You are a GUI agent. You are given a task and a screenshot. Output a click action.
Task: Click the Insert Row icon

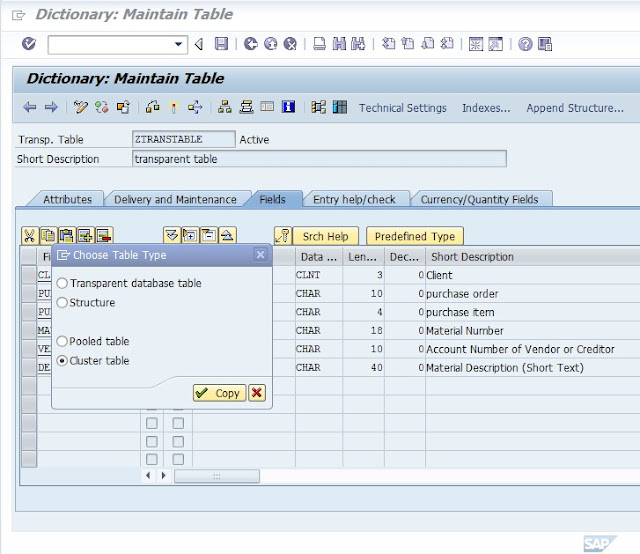pos(85,236)
